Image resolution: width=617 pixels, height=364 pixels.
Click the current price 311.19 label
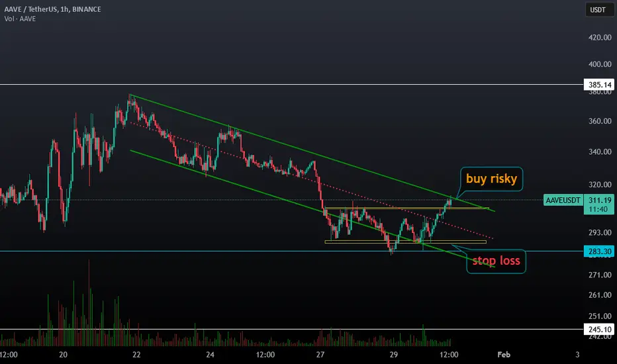click(600, 200)
